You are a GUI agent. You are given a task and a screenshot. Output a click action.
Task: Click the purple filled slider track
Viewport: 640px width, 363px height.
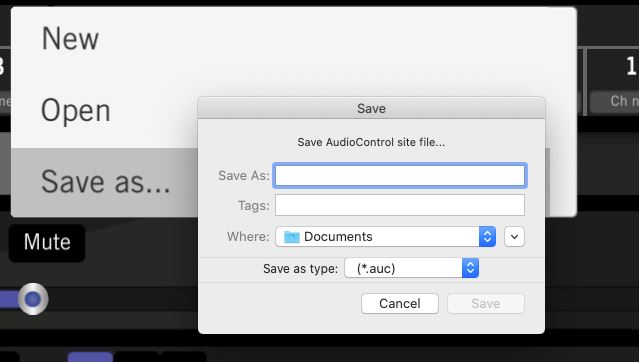(x=10, y=299)
